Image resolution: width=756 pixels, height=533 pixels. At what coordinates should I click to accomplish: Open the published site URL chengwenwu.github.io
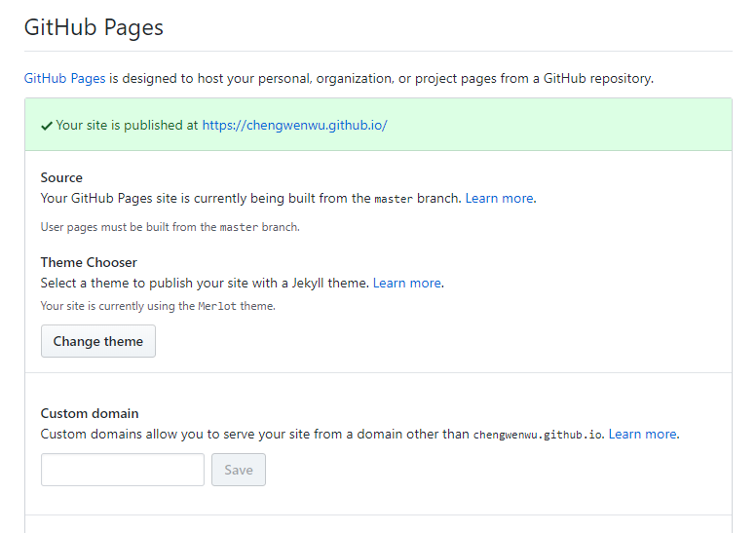point(294,125)
